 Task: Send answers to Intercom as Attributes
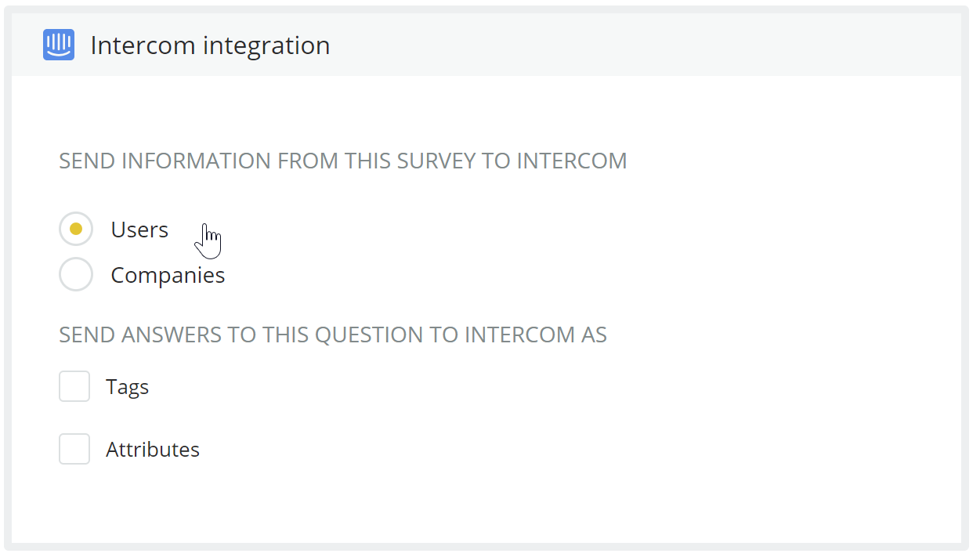74,449
